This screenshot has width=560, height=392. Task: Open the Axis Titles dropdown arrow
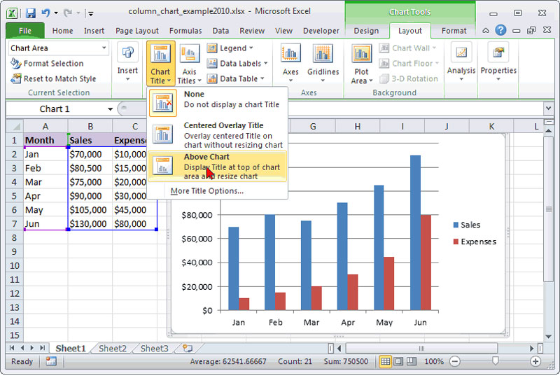point(199,80)
